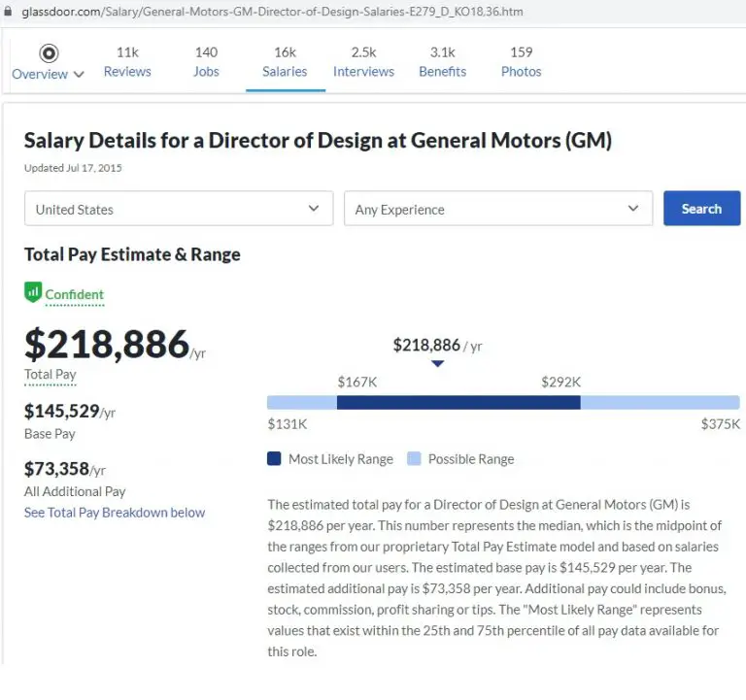
Task: Click the browser URL address field
Action: click(x=272, y=12)
